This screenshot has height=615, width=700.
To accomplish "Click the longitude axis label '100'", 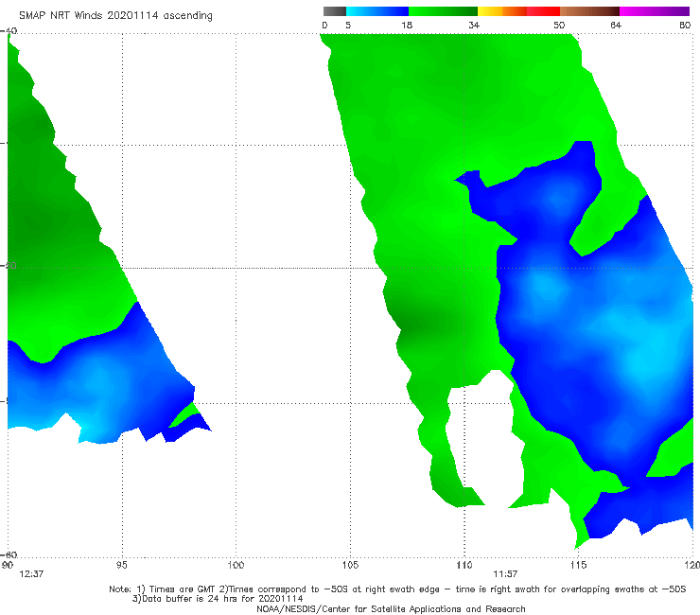I will (236, 566).
